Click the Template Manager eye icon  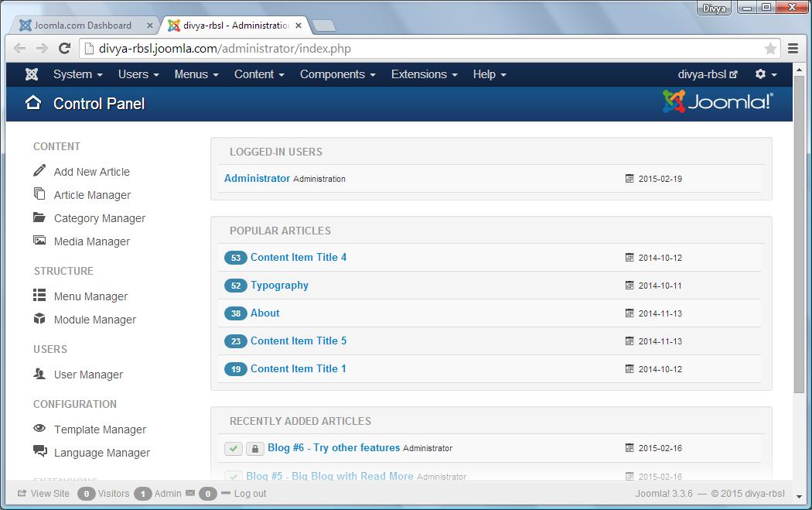[39, 429]
